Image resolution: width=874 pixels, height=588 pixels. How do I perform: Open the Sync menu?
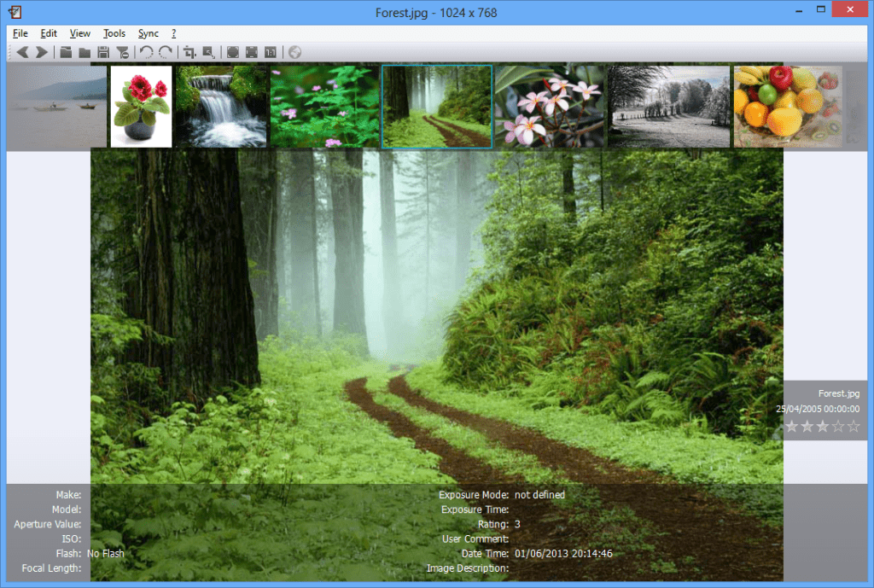pos(147,33)
